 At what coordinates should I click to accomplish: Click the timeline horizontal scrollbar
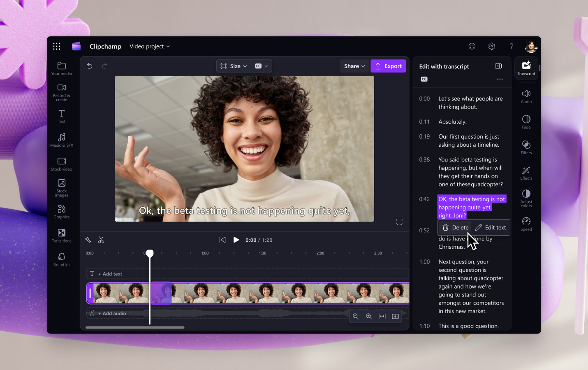(135, 328)
